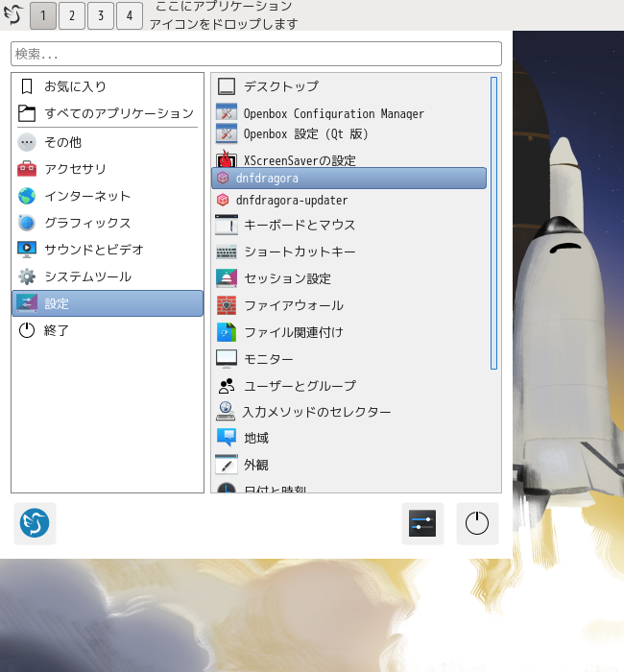Viewport: 624px width, 672px height.
Task: Click the brick wall ファイアウォール icon
Action: [x=227, y=305]
